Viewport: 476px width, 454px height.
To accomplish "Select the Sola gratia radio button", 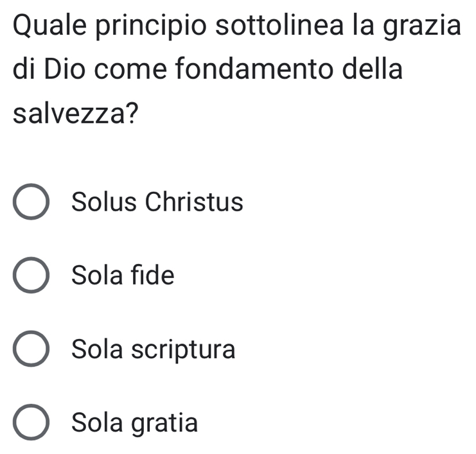I will pyautogui.click(x=30, y=424).
